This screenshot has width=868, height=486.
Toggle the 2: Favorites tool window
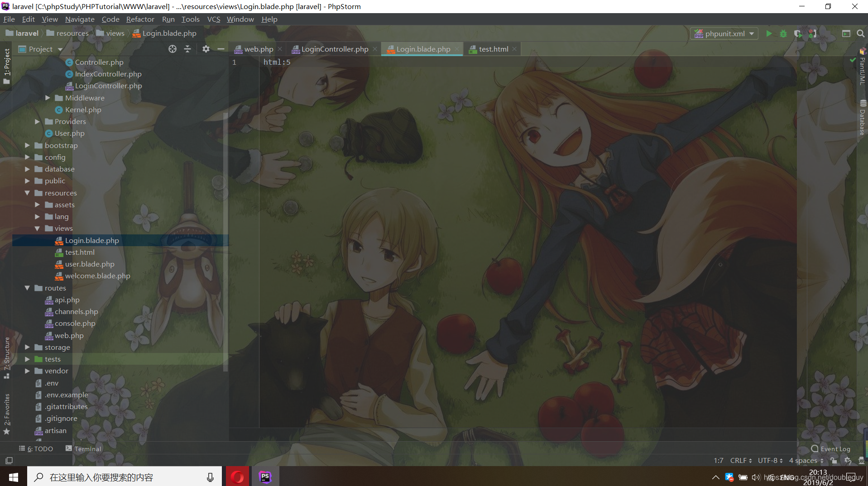click(6, 414)
